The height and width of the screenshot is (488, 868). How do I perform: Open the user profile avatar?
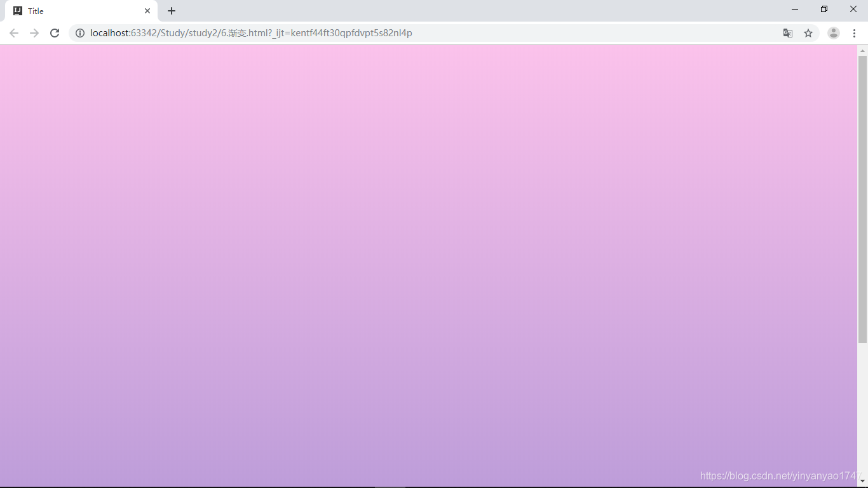tap(834, 33)
